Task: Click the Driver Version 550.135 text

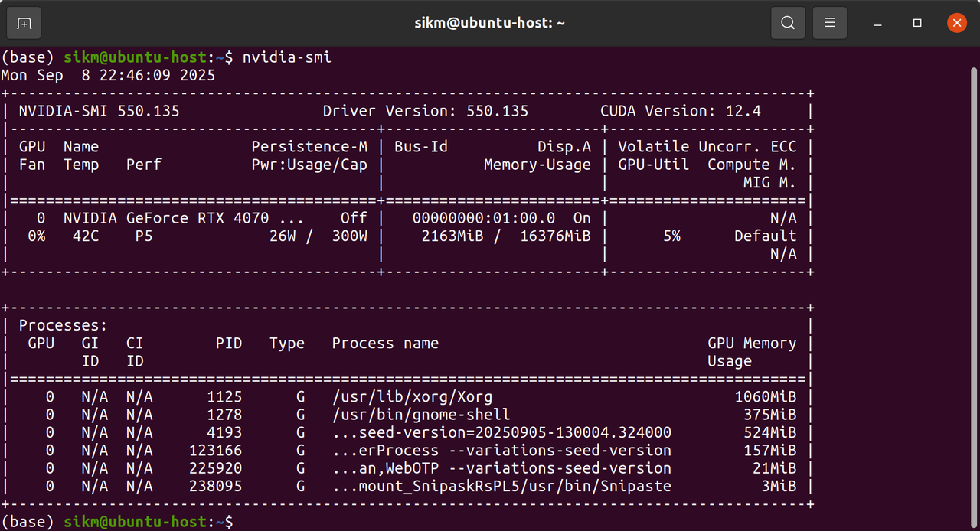Action: tap(426, 111)
